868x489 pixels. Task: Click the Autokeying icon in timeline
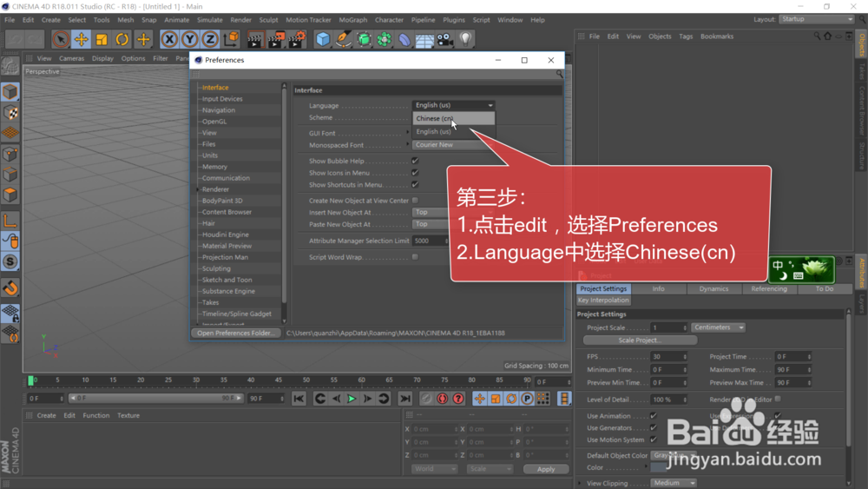point(443,399)
